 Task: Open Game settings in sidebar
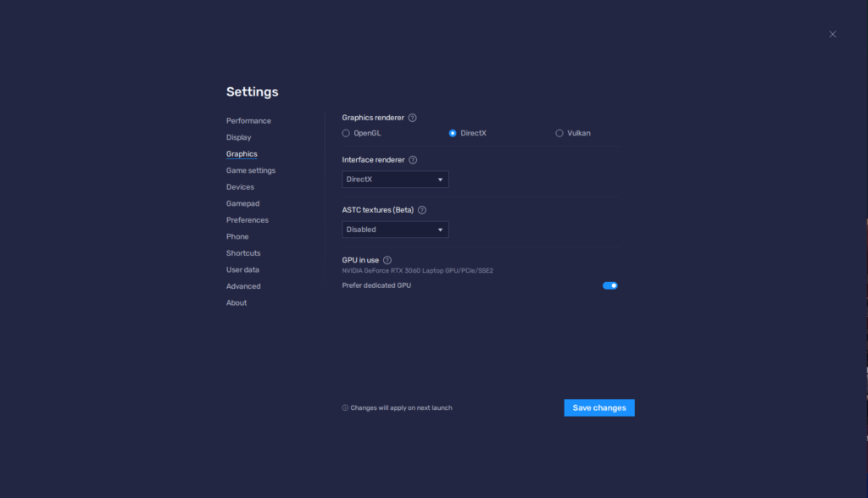pos(251,170)
